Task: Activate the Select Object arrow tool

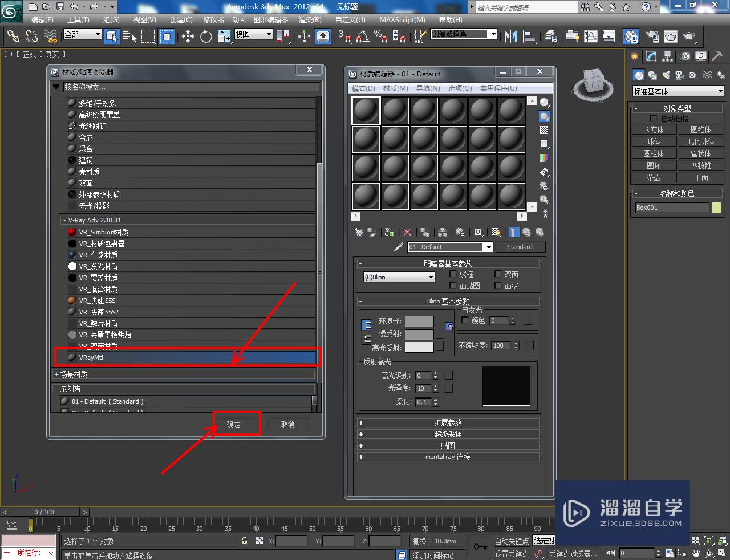Action: coord(112,36)
